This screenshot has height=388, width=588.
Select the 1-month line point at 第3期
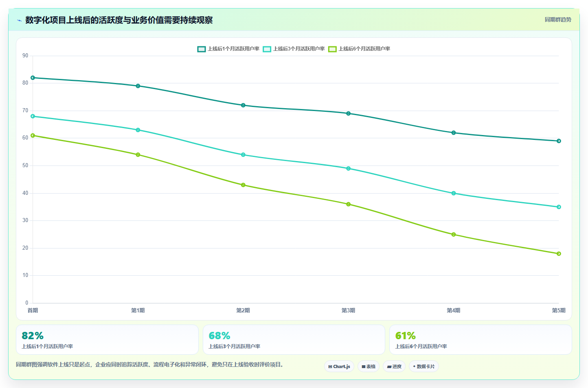pos(349,113)
